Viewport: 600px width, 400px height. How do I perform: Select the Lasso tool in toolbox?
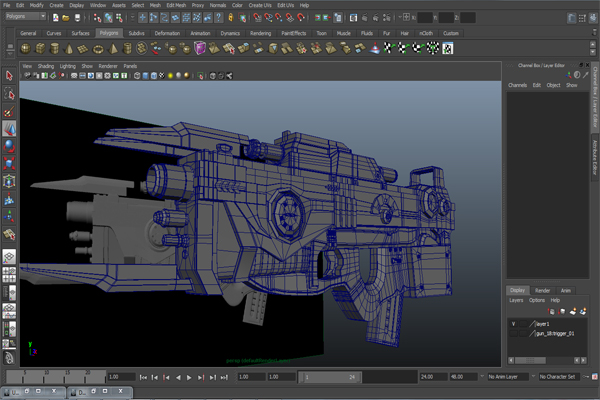[x=9, y=93]
